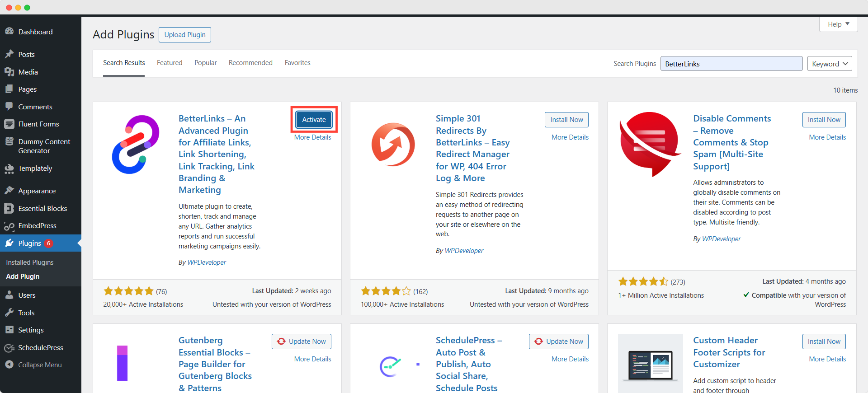Click the Appearance brush icon

9,191
